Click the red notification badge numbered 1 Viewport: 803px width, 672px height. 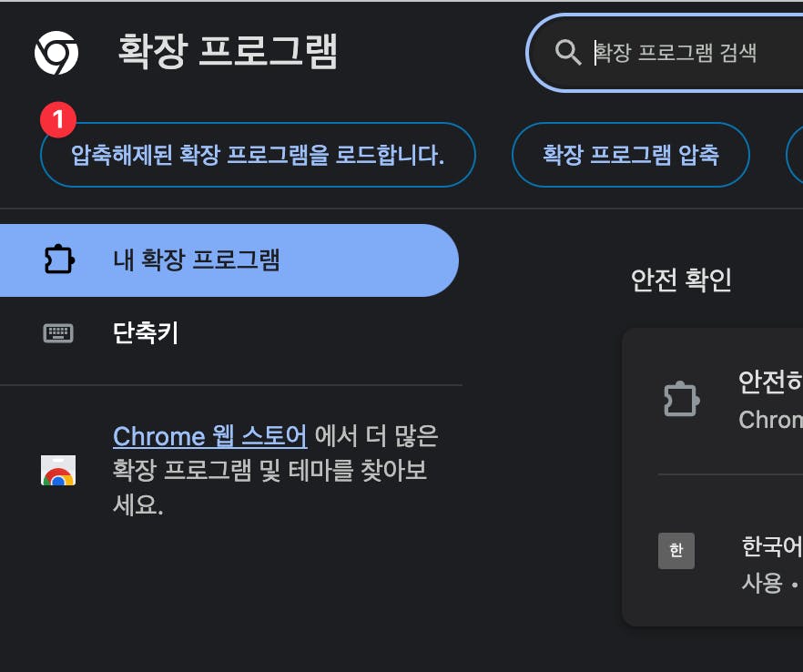58,119
